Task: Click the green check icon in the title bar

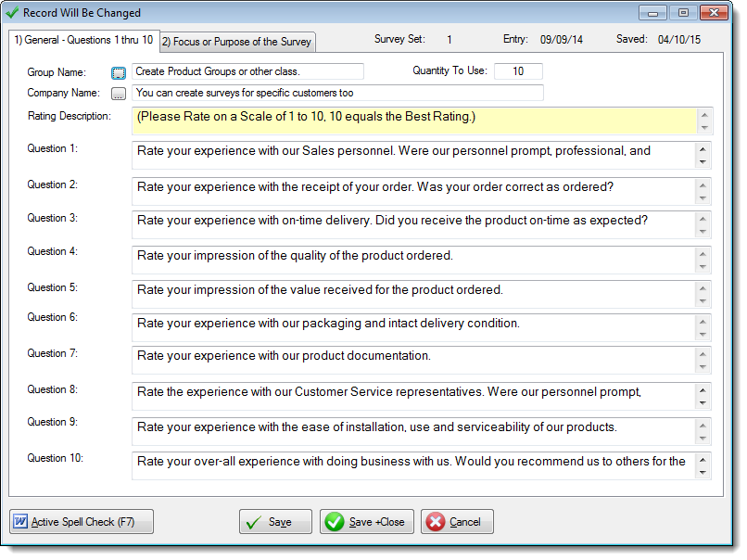Action: [13, 12]
